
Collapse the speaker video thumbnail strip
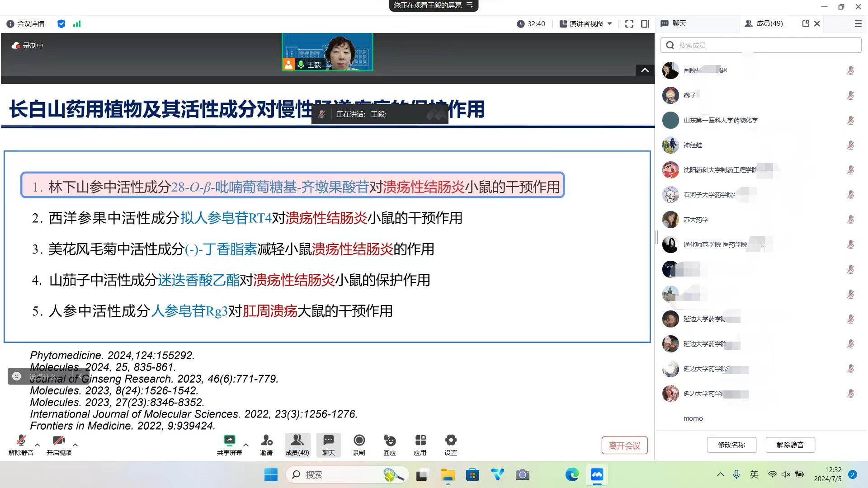click(645, 70)
